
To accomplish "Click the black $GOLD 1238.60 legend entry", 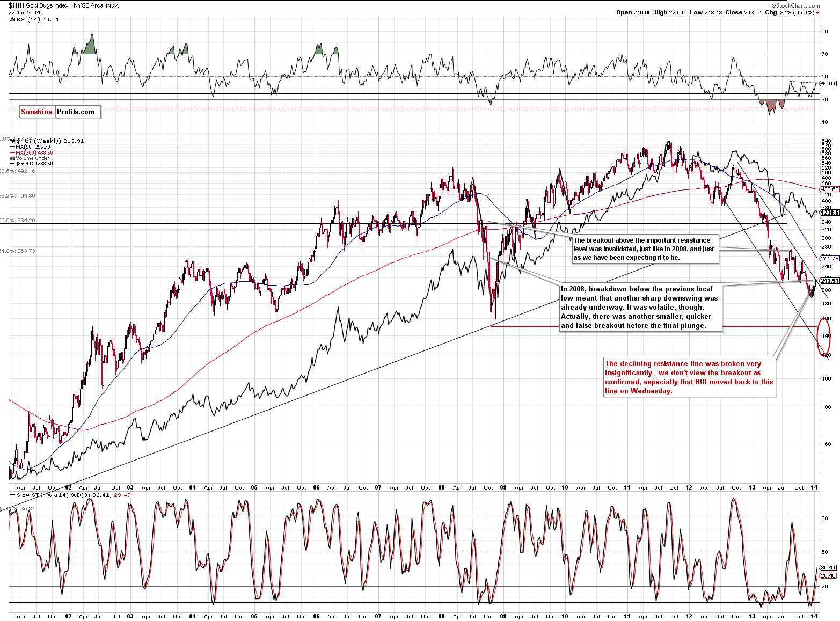I will (31, 164).
